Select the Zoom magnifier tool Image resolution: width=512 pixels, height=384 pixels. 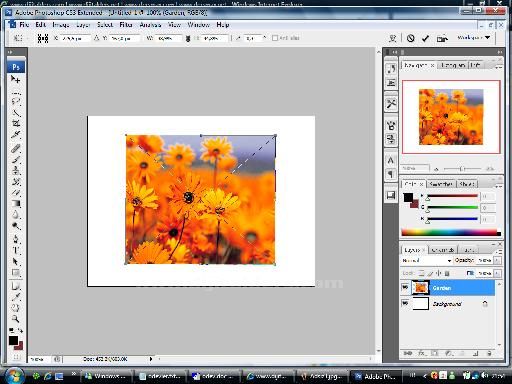(16, 319)
